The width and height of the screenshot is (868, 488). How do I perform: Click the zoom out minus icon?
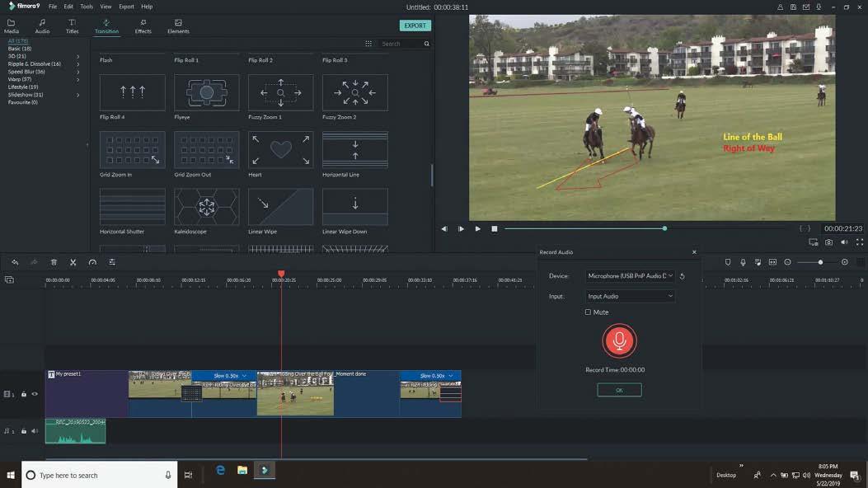point(788,262)
